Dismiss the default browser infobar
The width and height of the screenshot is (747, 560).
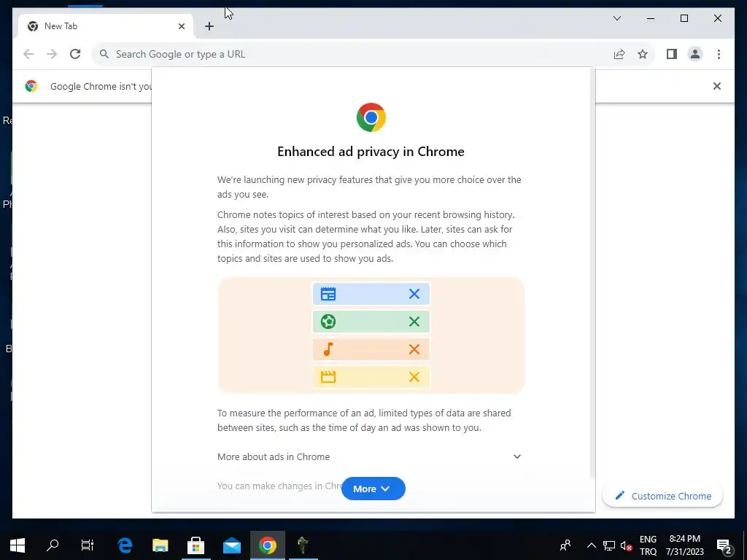coord(716,86)
